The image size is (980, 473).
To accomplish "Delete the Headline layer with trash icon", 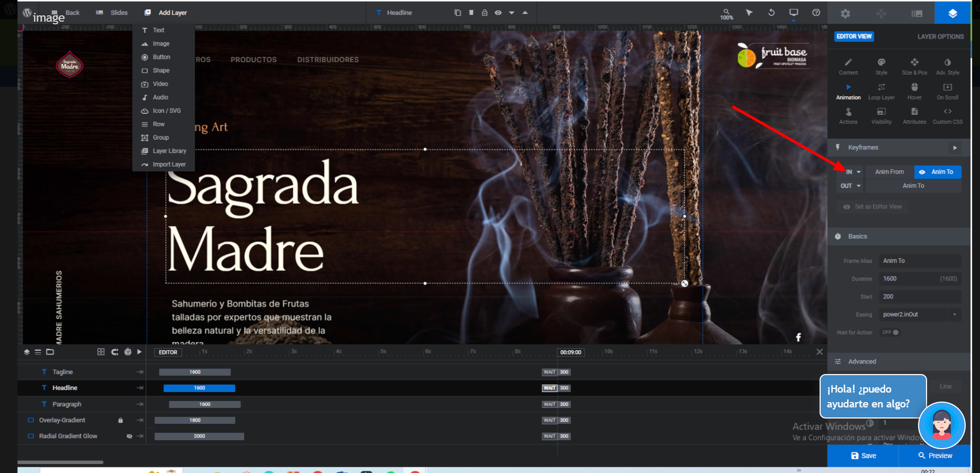I will (x=471, y=13).
